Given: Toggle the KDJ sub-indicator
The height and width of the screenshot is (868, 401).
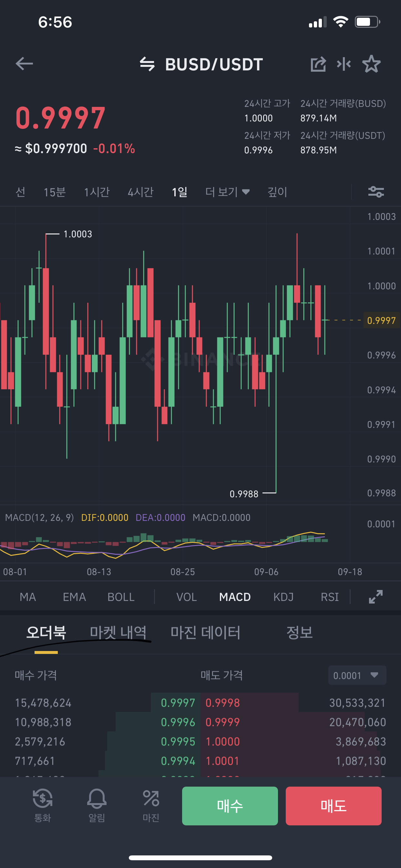Looking at the screenshot, I should point(283,597).
